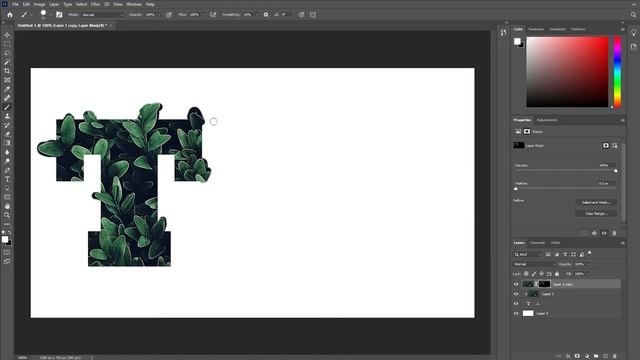Switch to the Adjustments tab

coord(547,120)
